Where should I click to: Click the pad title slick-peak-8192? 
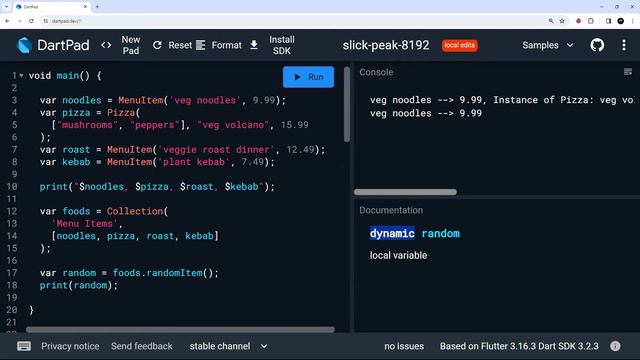[386, 45]
